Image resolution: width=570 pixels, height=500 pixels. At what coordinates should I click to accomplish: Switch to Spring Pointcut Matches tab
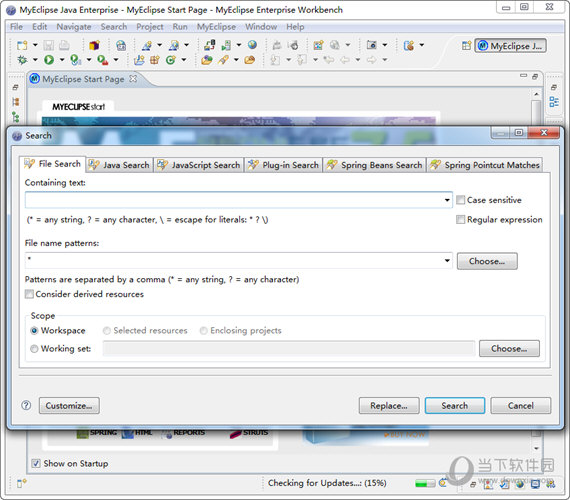[x=485, y=165]
